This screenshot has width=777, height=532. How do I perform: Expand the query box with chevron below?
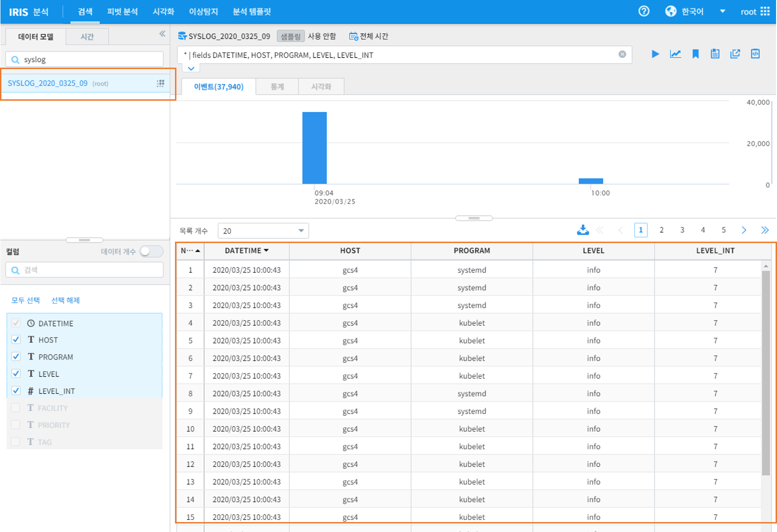[x=191, y=69]
